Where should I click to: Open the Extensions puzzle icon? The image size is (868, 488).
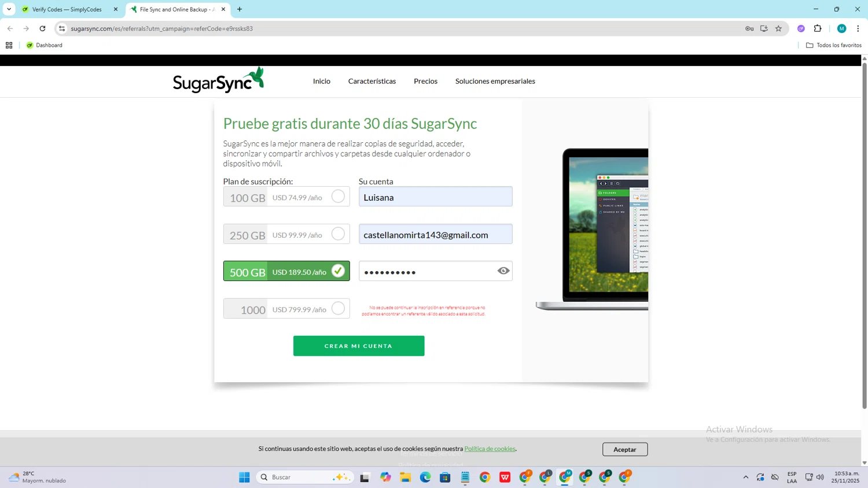click(818, 28)
